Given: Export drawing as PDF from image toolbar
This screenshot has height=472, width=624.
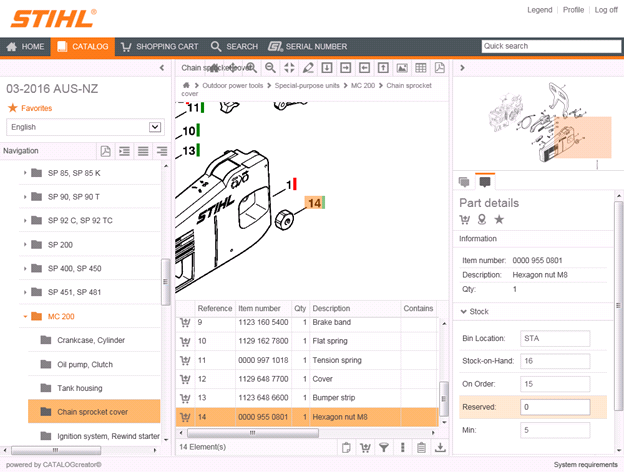Looking at the screenshot, I should [439, 68].
